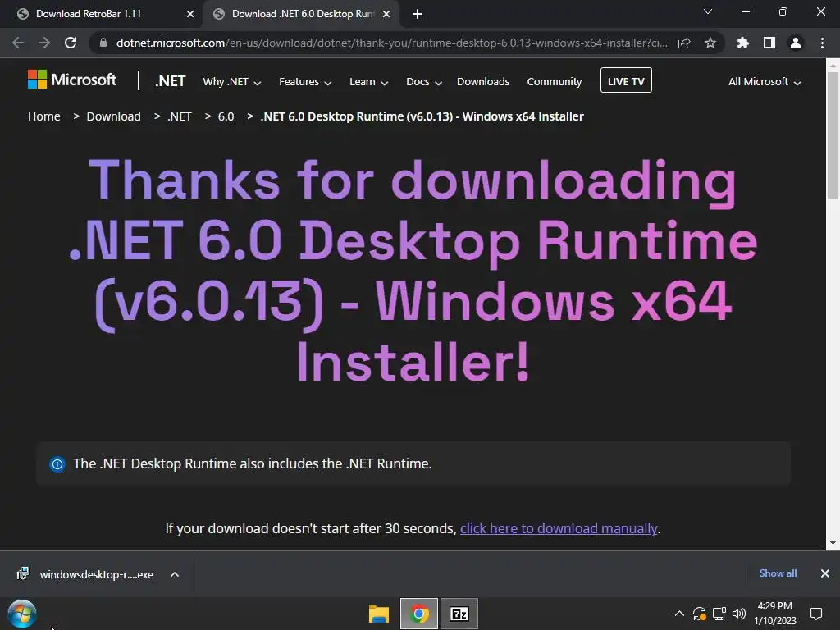Click the page vertical scrollbar thumb

tap(833, 135)
